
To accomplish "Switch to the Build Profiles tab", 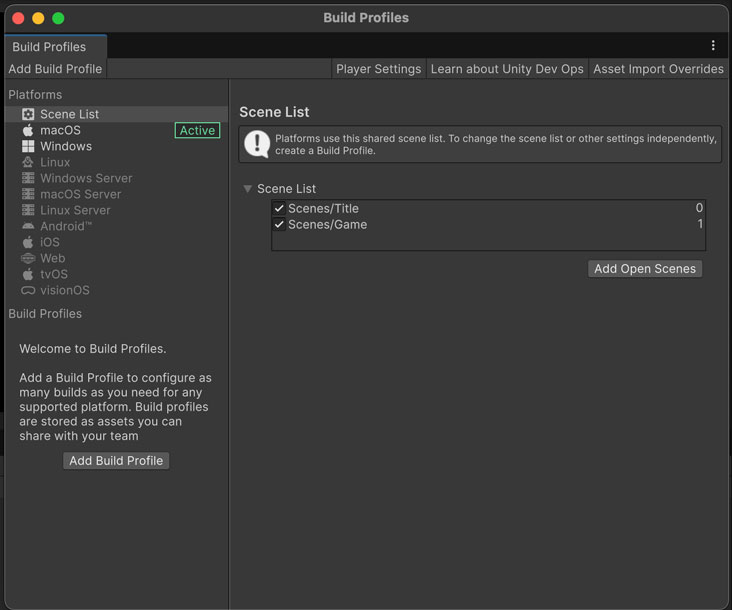I will pyautogui.click(x=56, y=47).
